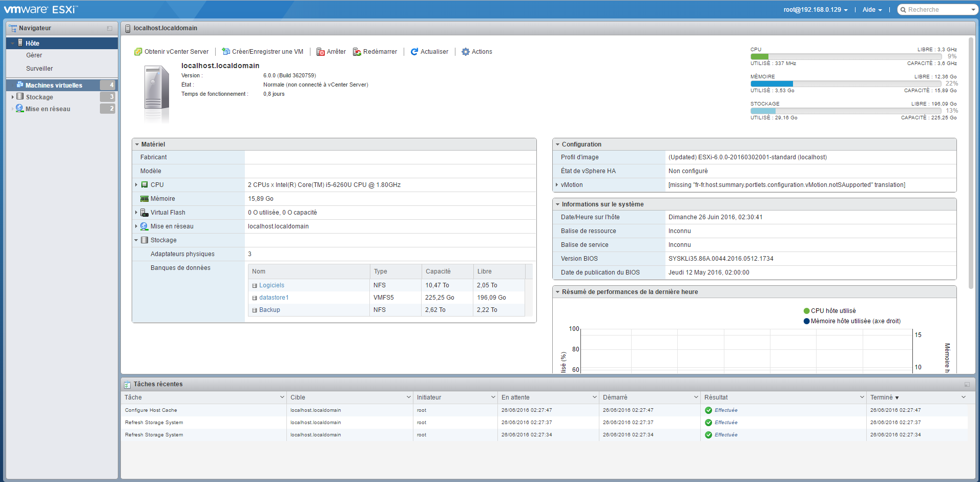
Task: Click the Navigateur panel icon
Action: 13,28
